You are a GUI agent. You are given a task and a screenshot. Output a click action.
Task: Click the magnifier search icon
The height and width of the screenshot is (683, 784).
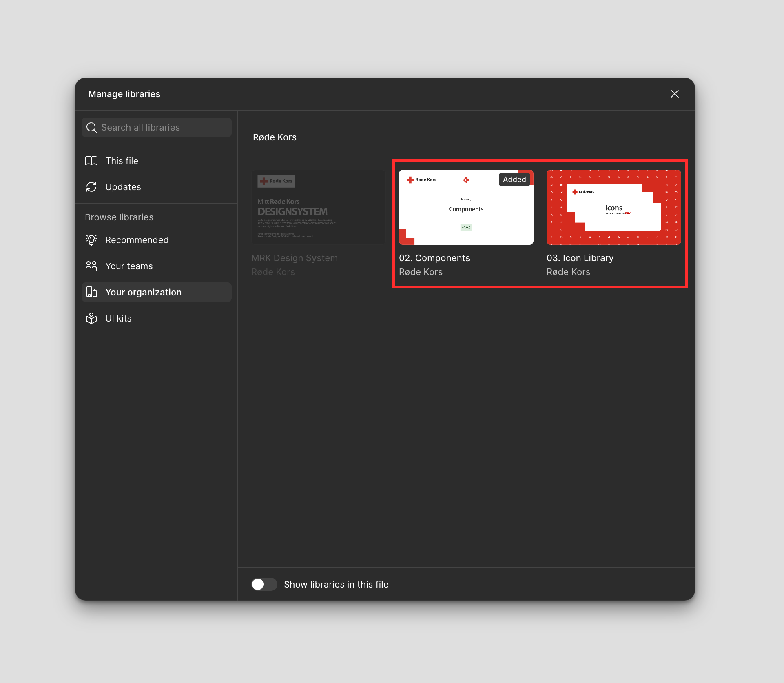coord(92,128)
